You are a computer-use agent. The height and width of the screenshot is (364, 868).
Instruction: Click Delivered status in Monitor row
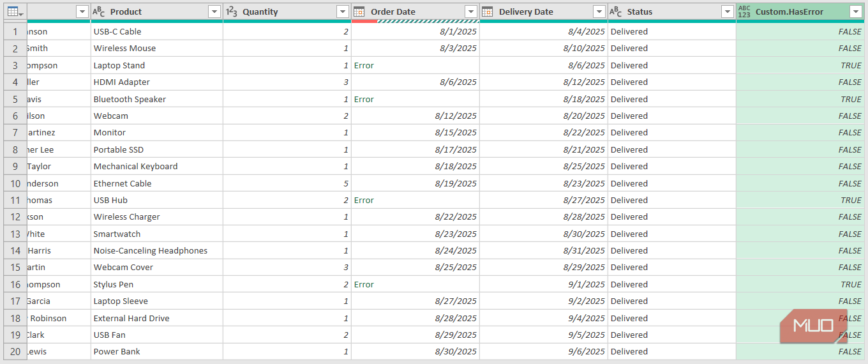coord(672,132)
